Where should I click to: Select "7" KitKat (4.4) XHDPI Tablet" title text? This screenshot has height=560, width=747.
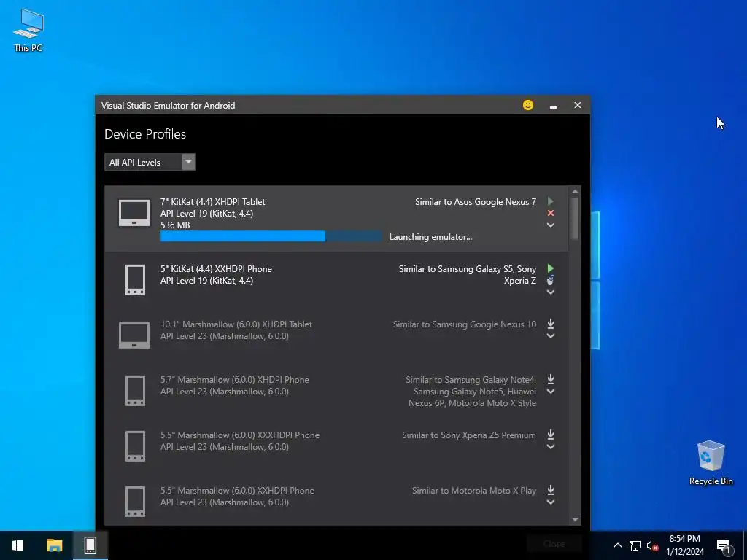[x=212, y=202]
